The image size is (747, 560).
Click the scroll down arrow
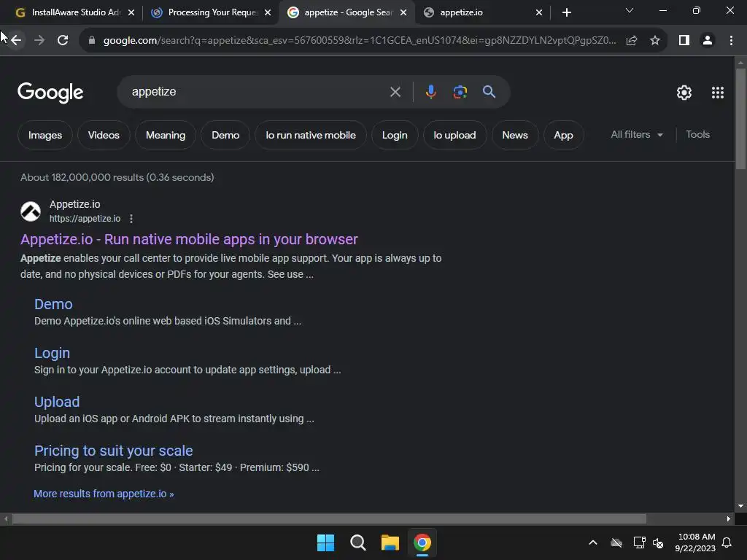(x=740, y=506)
